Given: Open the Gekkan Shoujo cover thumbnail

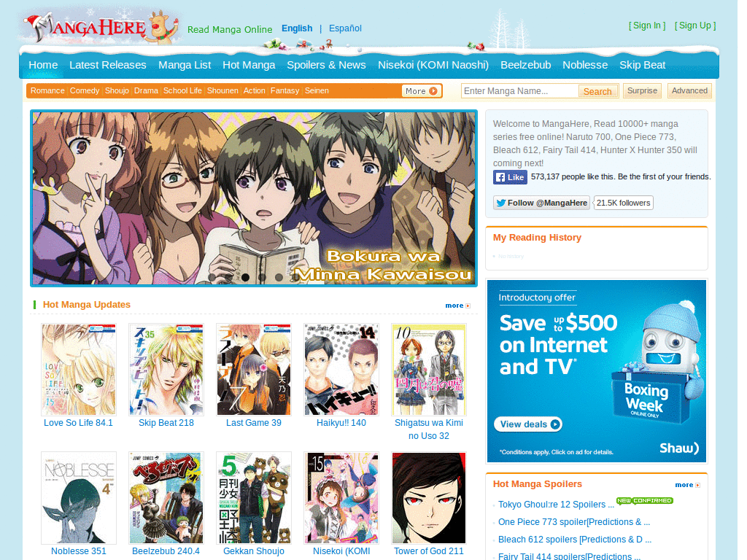Looking at the screenshot, I should pos(253,498).
